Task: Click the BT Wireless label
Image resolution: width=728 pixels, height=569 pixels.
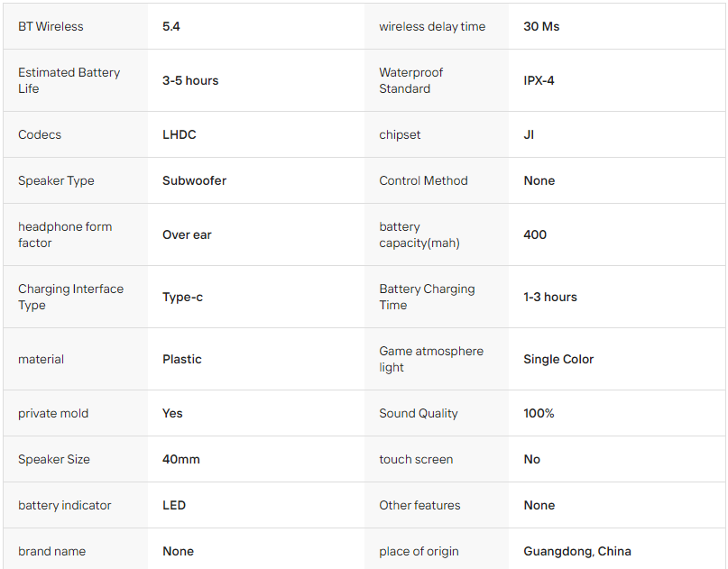Action: 51,26
